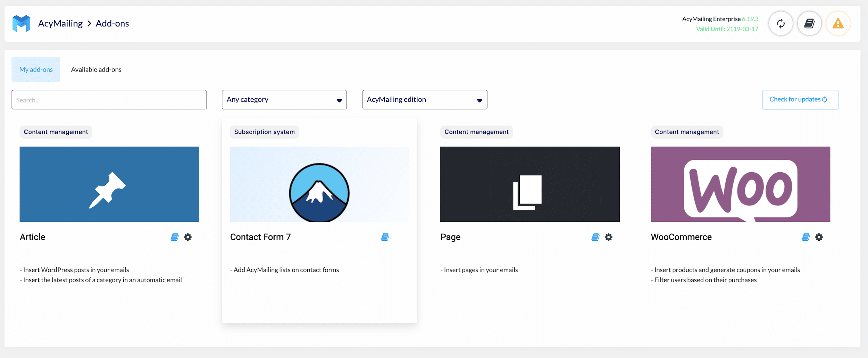
Task: Open settings gear for WooCommerce add-on
Action: tap(819, 237)
